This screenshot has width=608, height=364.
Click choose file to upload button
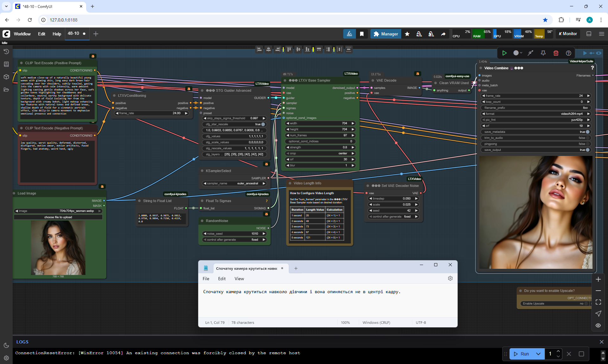click(x=58, y=217)
